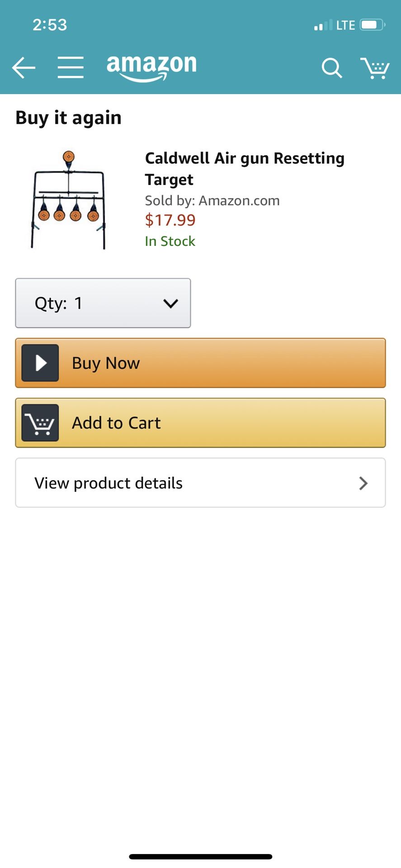Tap the Amazon logo
401x868 pixels.
[x=151, y=68]
